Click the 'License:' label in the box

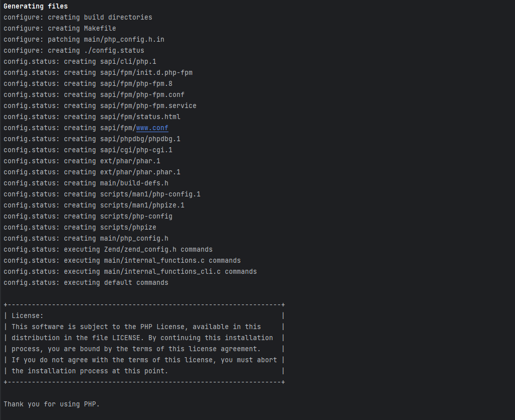(28, 316)
